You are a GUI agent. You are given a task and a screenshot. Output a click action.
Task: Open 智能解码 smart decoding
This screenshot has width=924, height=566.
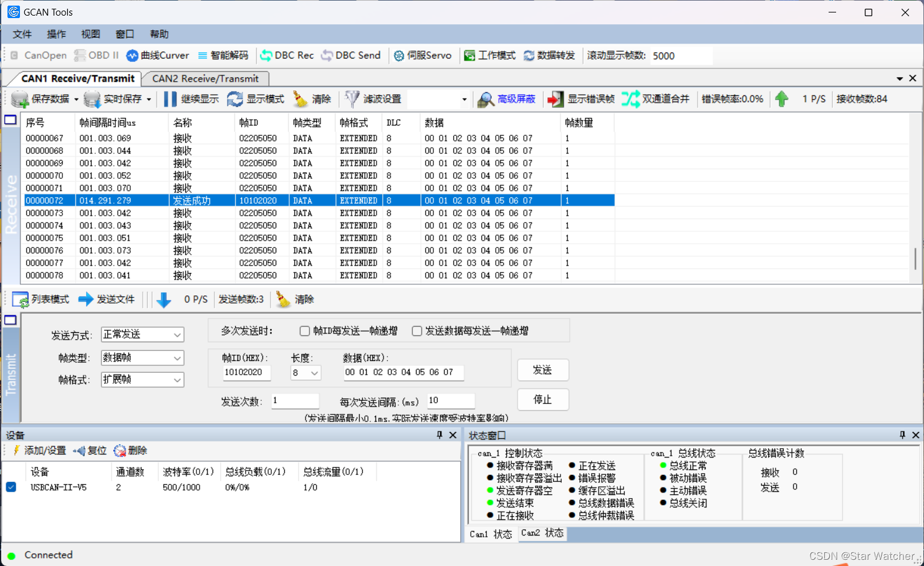223,55
